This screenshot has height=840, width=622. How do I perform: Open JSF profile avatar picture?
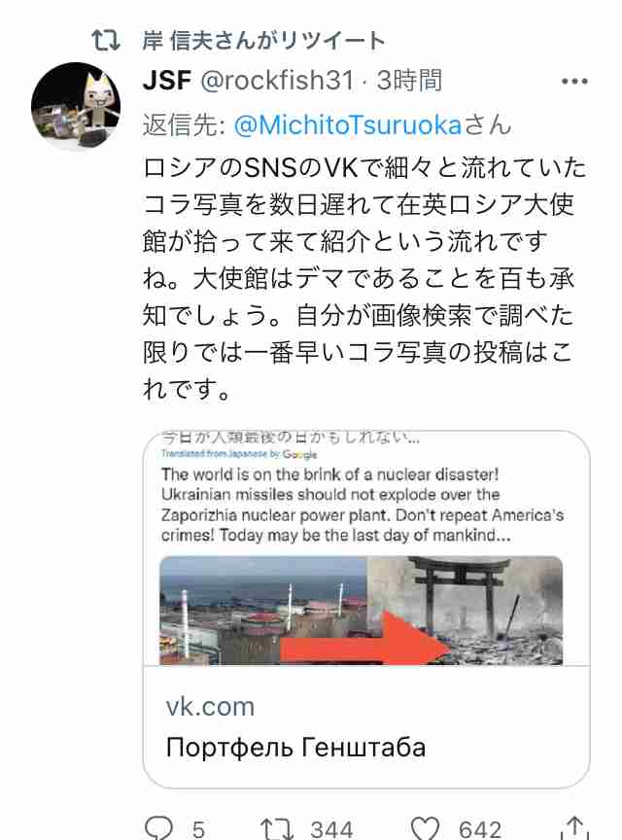(76, 106)
